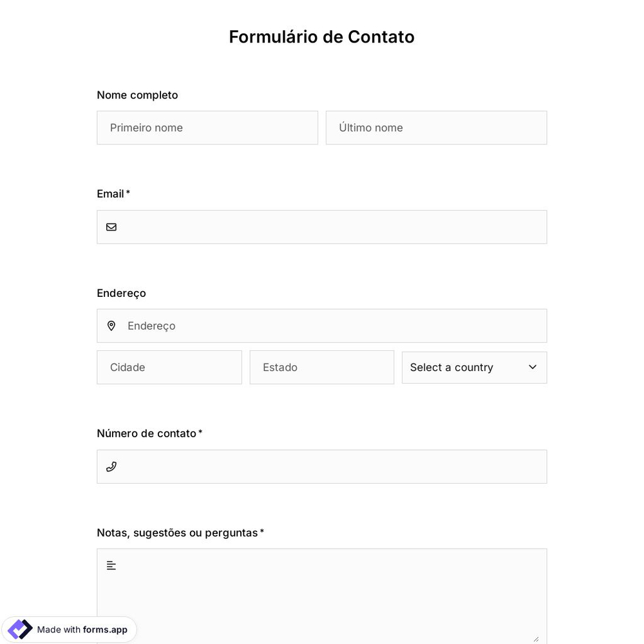Click the "Estado" input field
Screen dimensions: 644x644
pyautogui.click(x=322, y=367)
